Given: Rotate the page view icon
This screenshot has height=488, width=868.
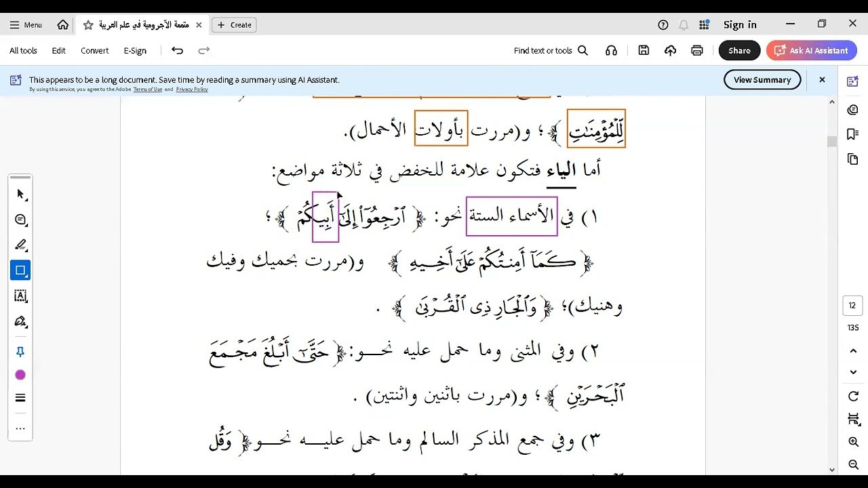Looking at the screenshot, I should coord(853,396).
